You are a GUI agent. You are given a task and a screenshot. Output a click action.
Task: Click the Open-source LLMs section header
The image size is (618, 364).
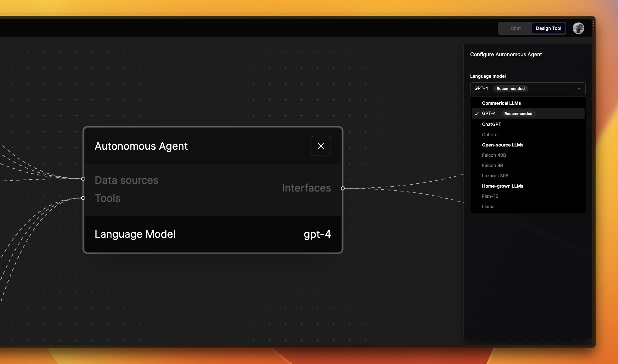pyautogui.click(x=503, y=145)
